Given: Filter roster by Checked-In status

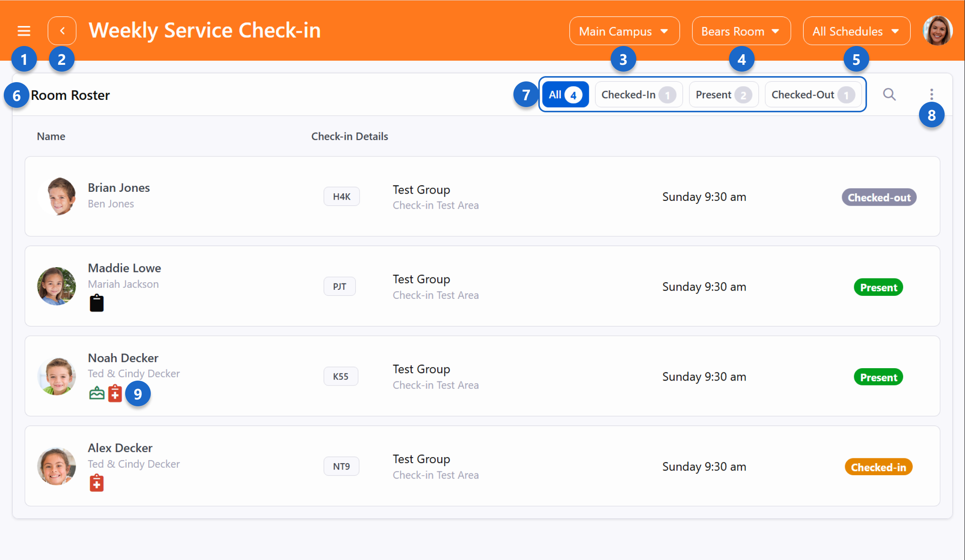Looking at the screenshot, I should point(638,95).
